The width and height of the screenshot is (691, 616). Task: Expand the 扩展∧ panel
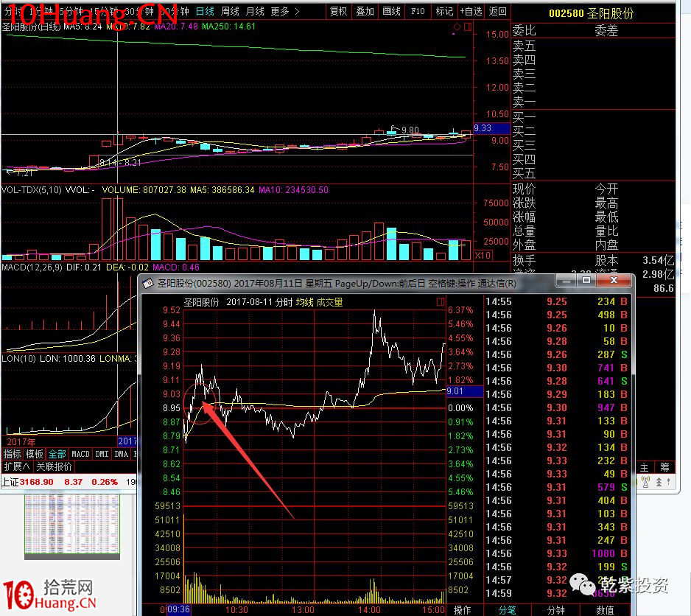[17, 466]
